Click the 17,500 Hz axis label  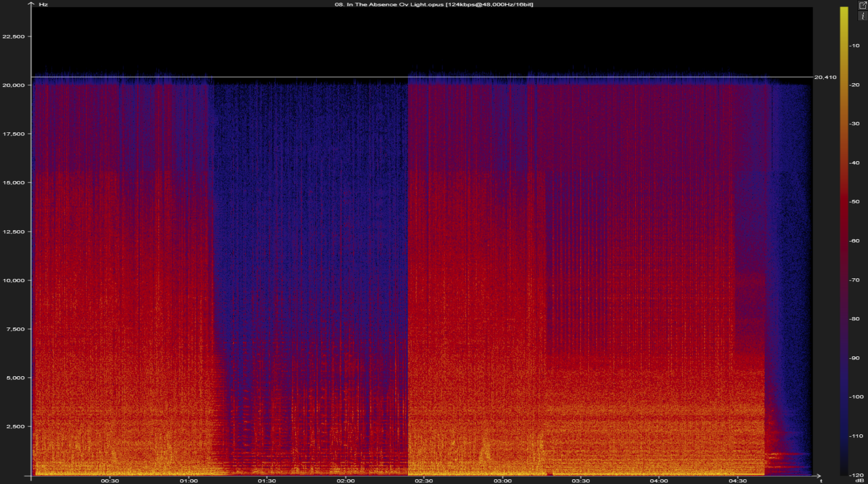coord(14,134)
